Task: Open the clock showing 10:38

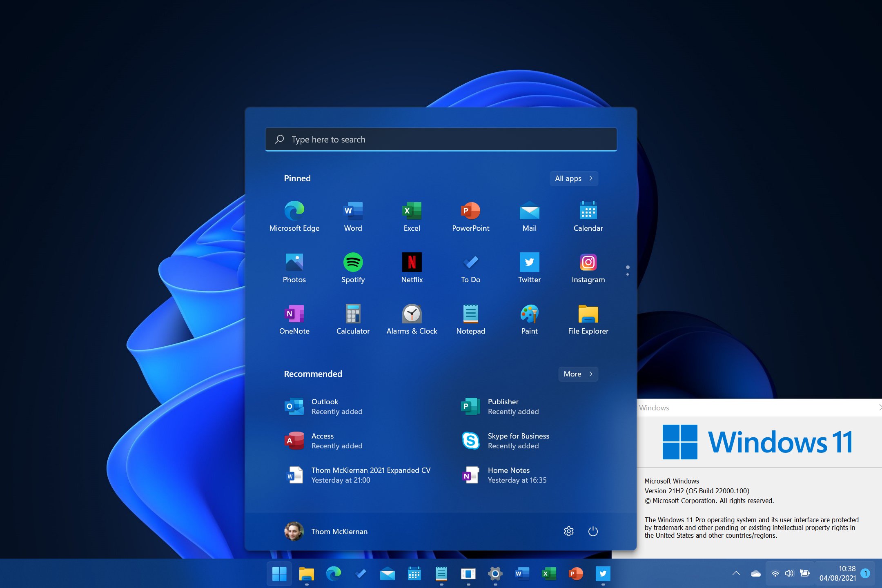Action: (837, 573)
